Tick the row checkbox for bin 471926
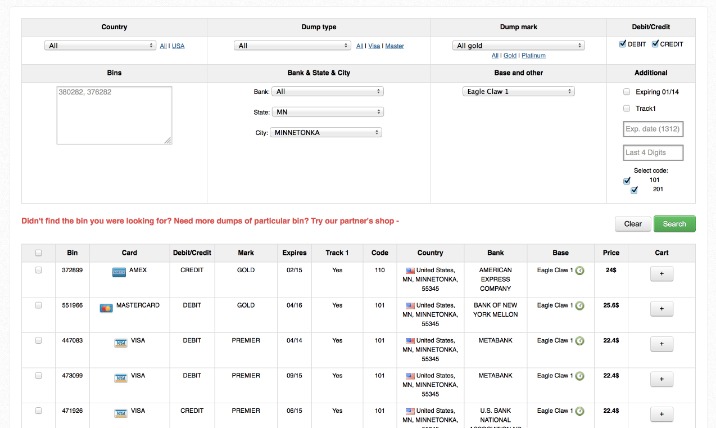The height and width of the screenshot is (428, 716). pos(38,411)
